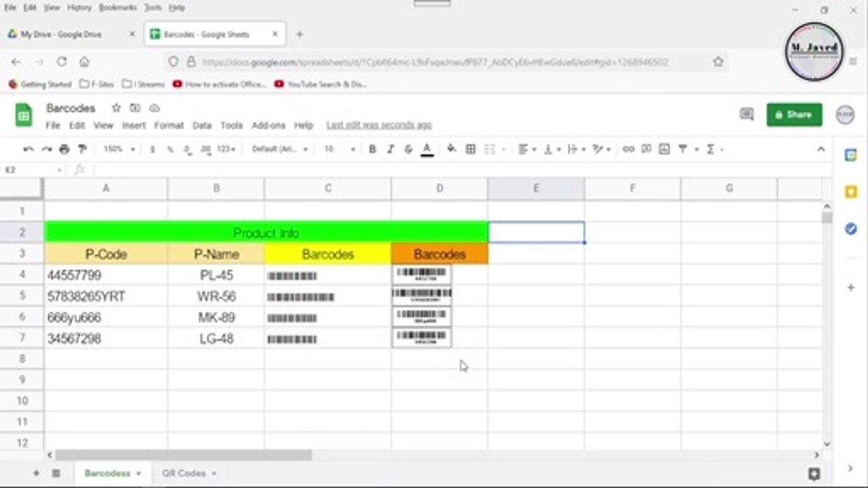Open the Add-ons menu
Screen dimensions: 868x488
[269, 125]
